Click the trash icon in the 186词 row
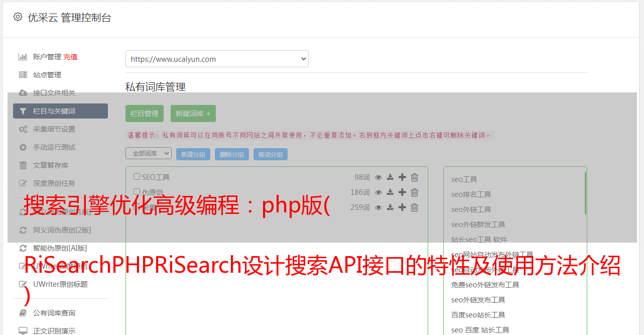The image size is (644, 335). pyautogui.click(x=415, y=192)
